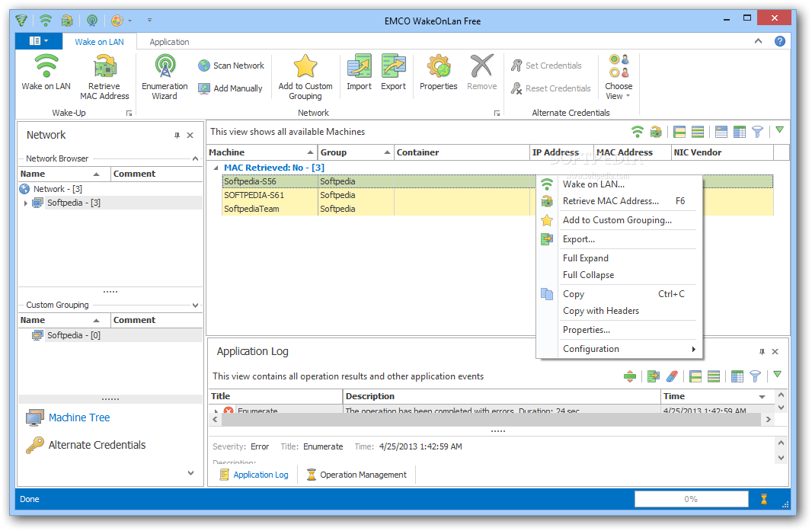The width and height of the screenshot is (812, 531).
Task: Click the Add to Custom Grouping star
Action: point(305,78)
